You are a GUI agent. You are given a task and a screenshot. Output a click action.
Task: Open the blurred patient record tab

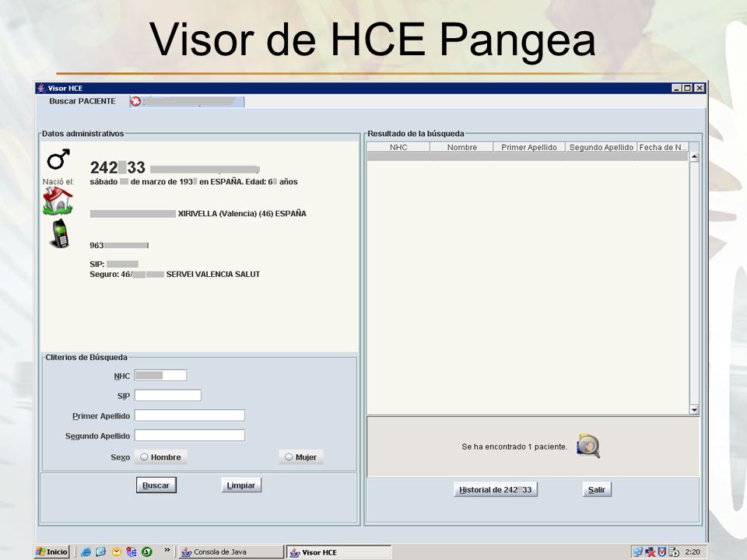point(188,101)
